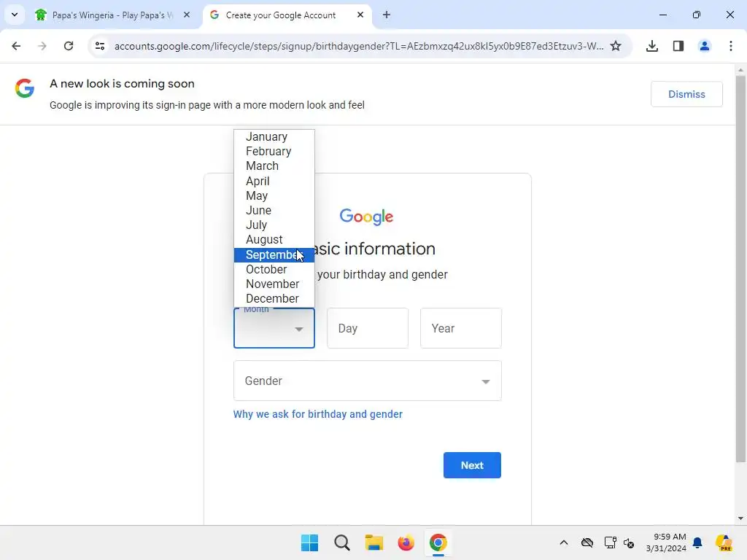Bookmark this page with the star

(616, 46)
